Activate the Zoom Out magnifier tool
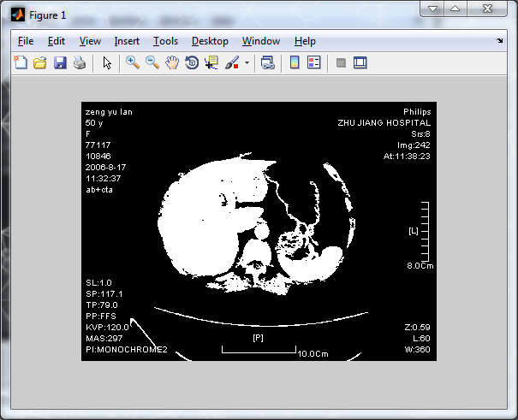Screen dimensions: 518x420 coord(152,62)
